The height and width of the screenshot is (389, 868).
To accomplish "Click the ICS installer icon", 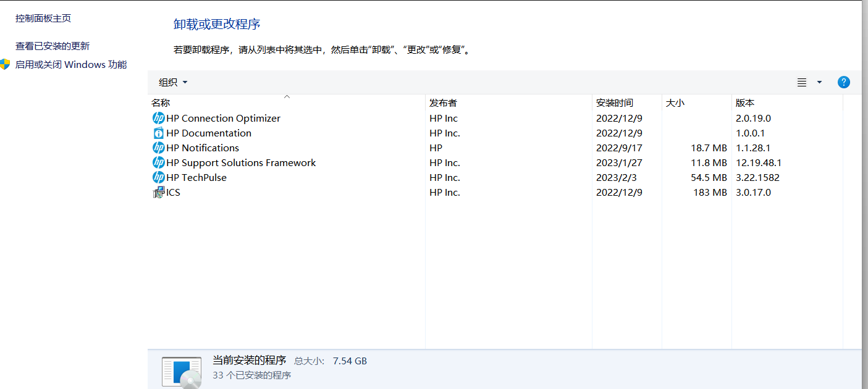I will pyautogui.click(x=159, y=192).
